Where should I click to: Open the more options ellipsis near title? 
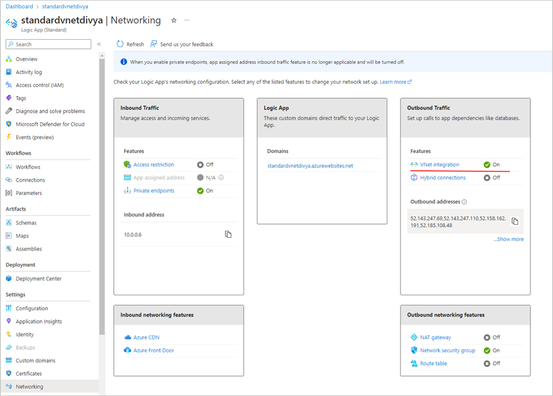(x=187, y=20)
